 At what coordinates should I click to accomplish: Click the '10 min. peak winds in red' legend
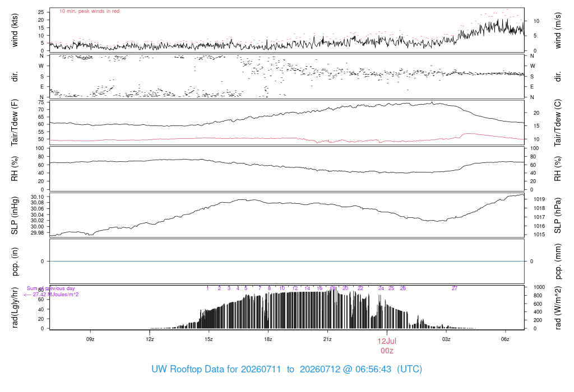pyautogui.click(x=89, y=11)
